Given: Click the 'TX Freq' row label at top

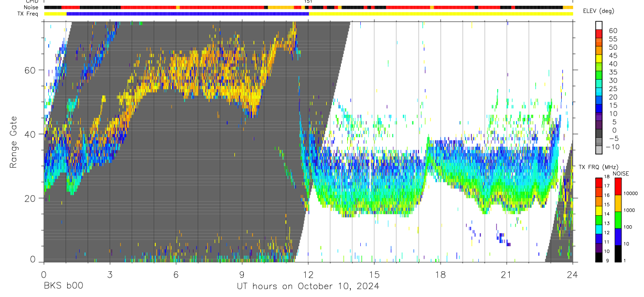Looking at the screenshot, I should pos(28,14).
